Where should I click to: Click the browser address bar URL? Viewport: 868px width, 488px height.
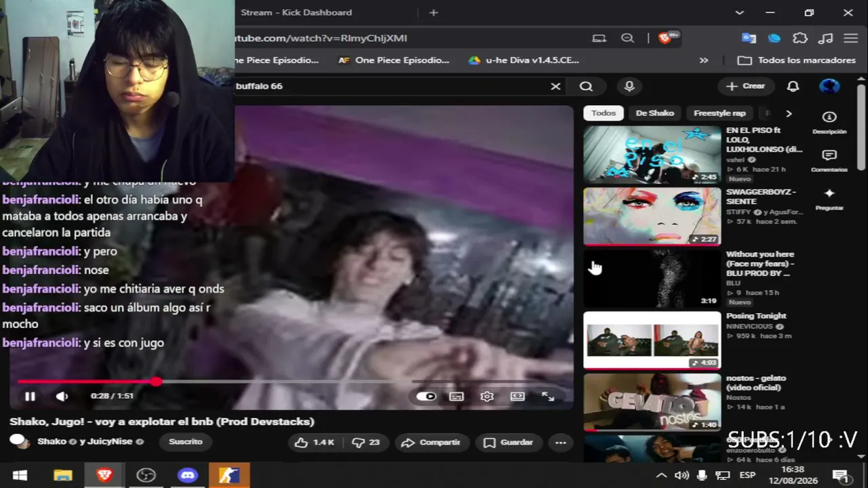(321, 38)
